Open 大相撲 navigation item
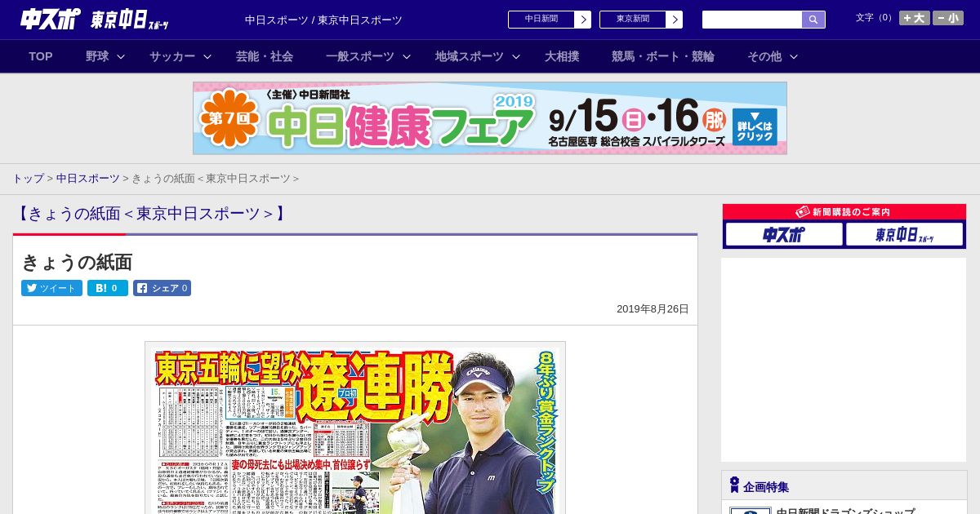 (x=562, y=56)
